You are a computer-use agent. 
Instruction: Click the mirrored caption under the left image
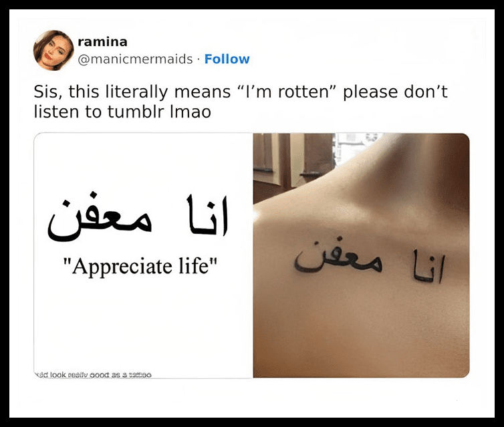tap(93, 375)
